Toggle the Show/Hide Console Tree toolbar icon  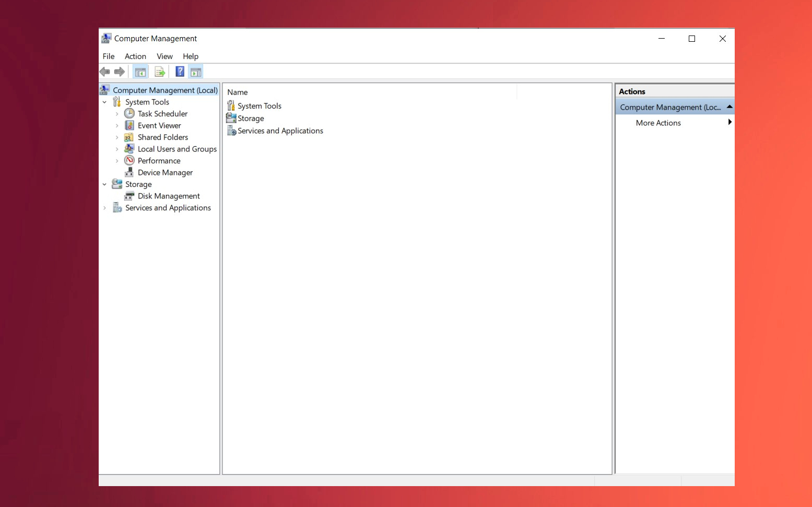click(140, 72)
